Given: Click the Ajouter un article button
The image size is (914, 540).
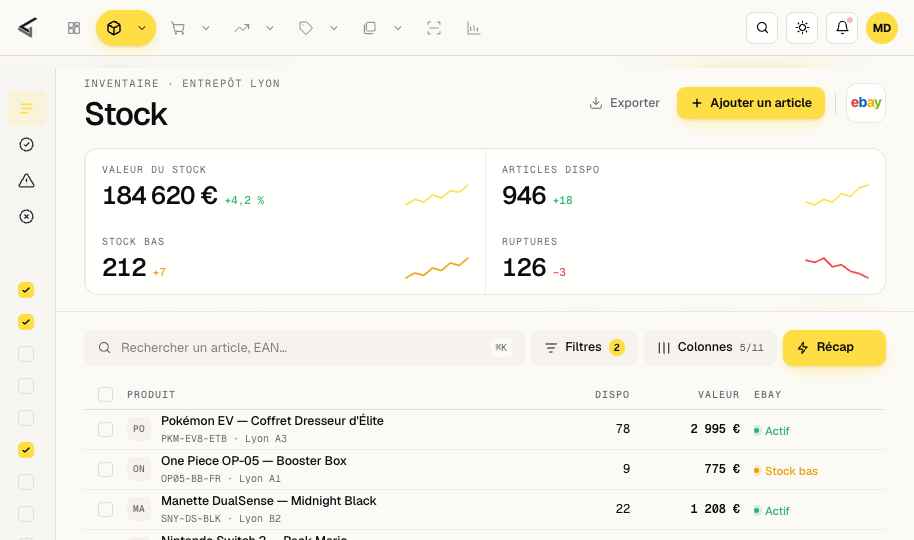Looking at the screenshot, I should point(751,103).
